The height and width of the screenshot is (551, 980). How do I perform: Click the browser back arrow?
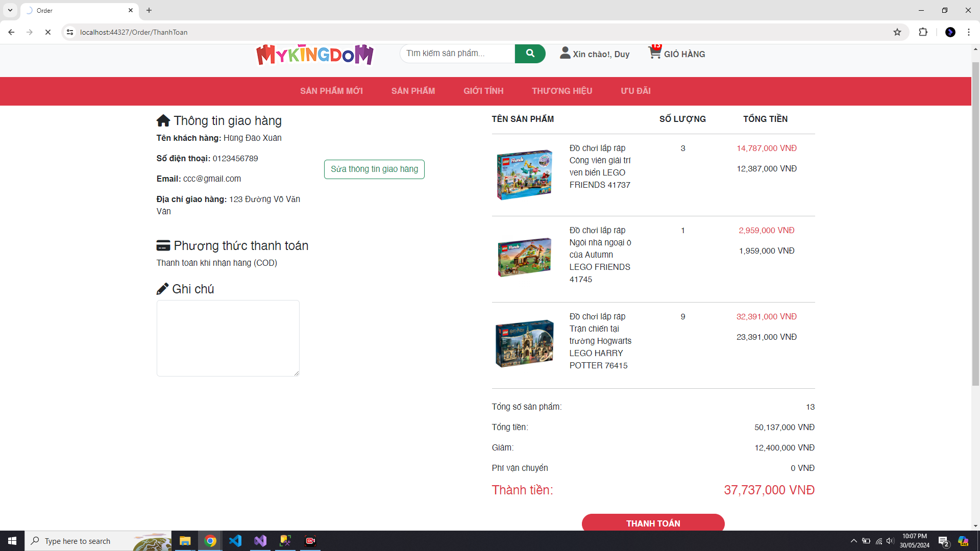(x=11, y=32)
